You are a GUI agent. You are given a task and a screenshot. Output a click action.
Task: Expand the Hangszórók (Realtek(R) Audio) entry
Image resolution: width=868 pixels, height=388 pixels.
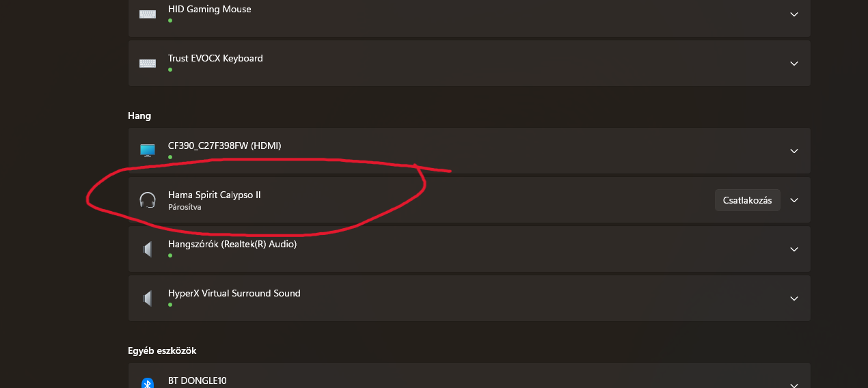pos(794,249)
